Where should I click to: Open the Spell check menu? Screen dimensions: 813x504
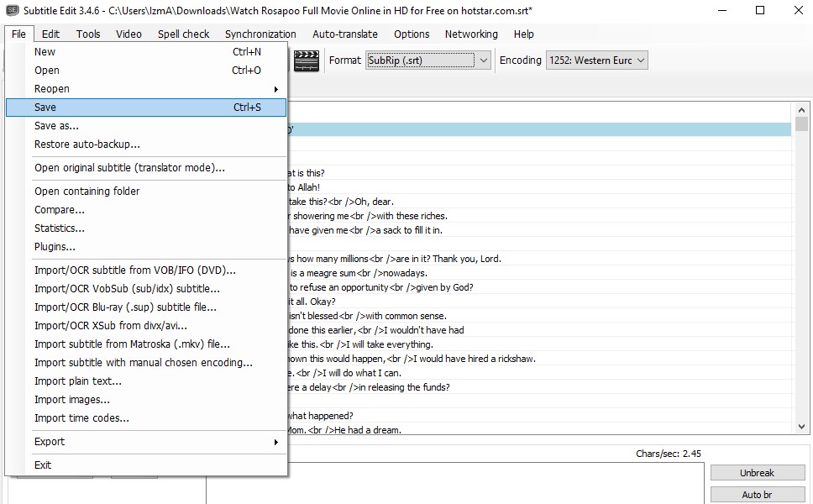coord(184,34)
